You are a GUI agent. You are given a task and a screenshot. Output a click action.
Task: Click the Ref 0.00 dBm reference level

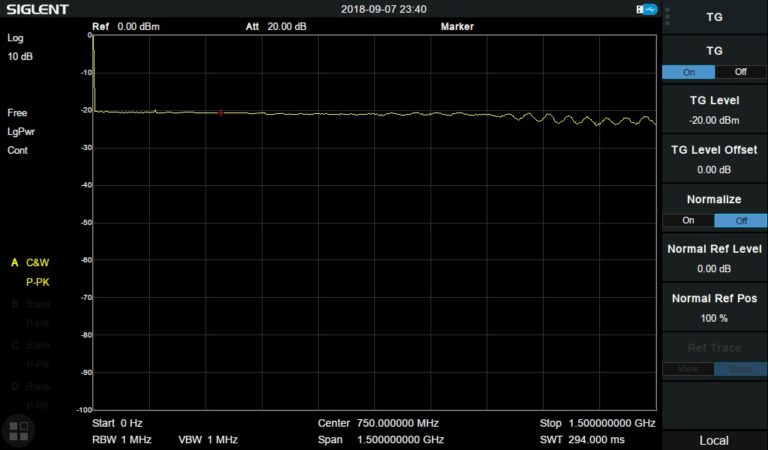(125, 26)
